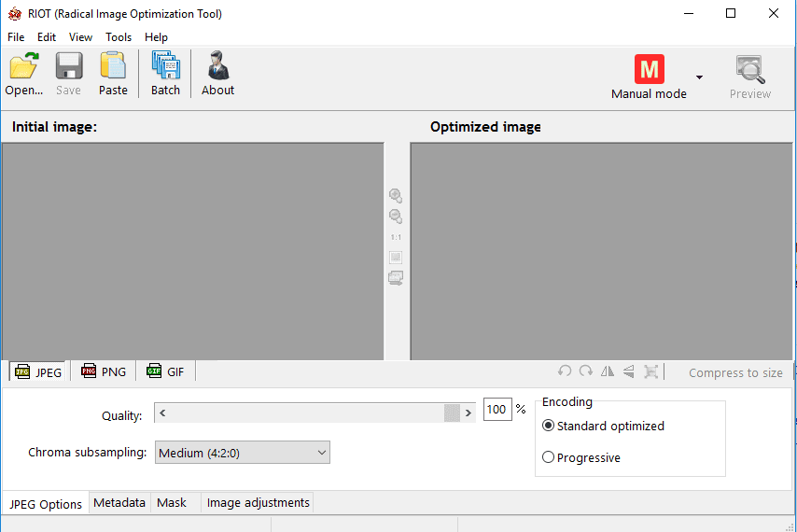Switch to Image adjustments tab

(259, 502)
